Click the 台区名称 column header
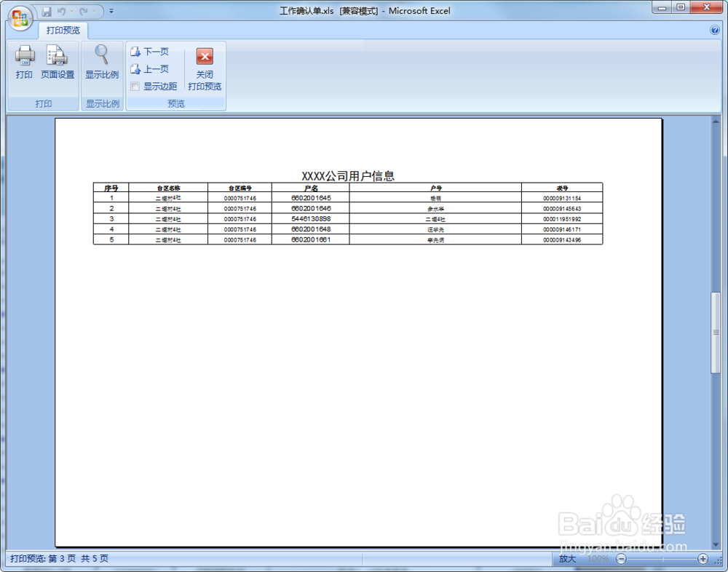 (x=168, y=188)
